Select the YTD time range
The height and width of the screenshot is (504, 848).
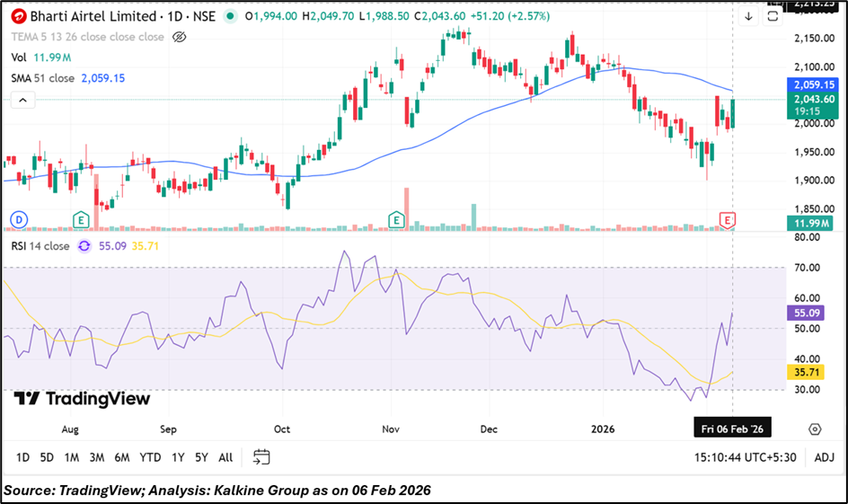tap(148, 457)
